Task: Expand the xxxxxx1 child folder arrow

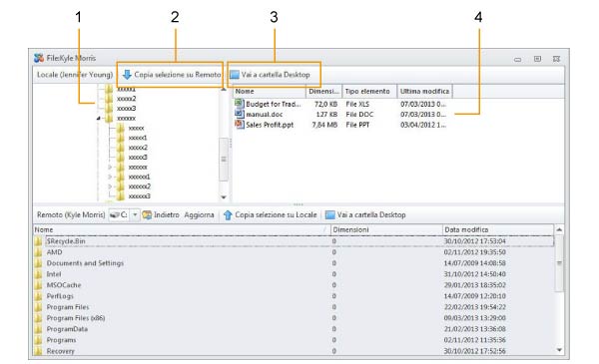Action: pos(110,178)
